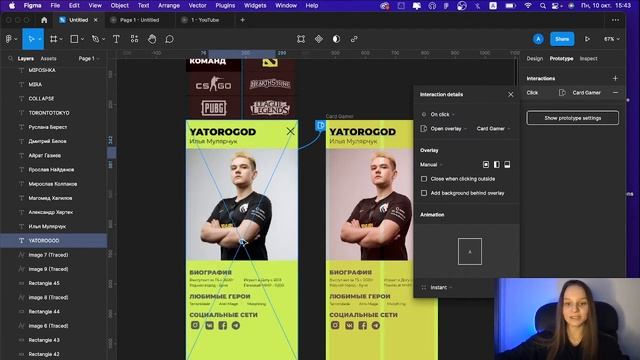The image size is (640, 360).
Task: Open the Resources tool
Action: tap(134, 39)
